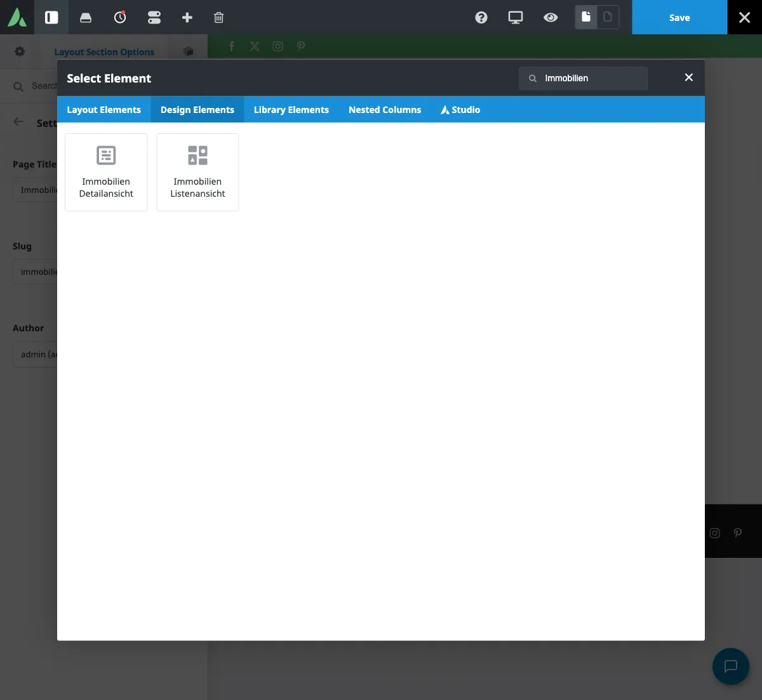The width and height of the screenshot is (762, 700).
Task: Open the Author dropdown
Action: click(x=35, y=354)
